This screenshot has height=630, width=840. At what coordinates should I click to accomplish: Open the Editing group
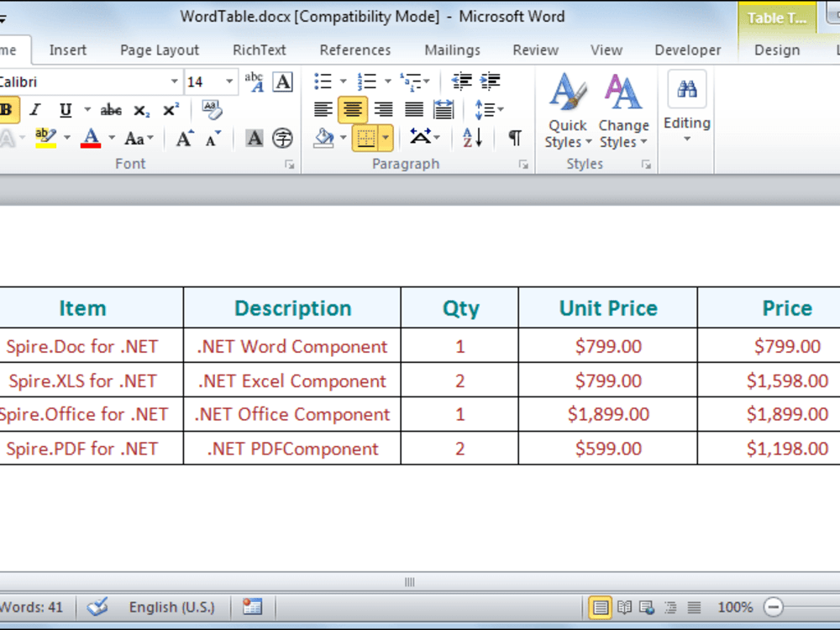click(x=687, y=108)
